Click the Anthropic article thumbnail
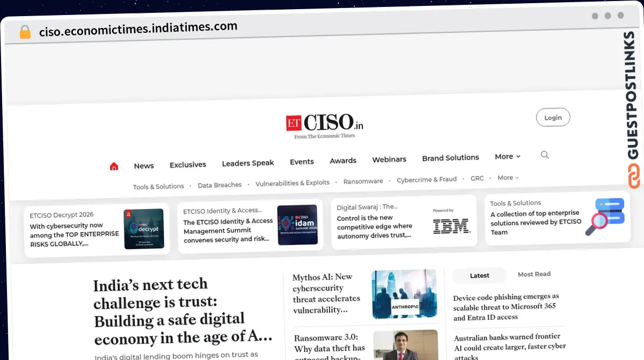Screen dimensions: 644x360 [404, 294]
